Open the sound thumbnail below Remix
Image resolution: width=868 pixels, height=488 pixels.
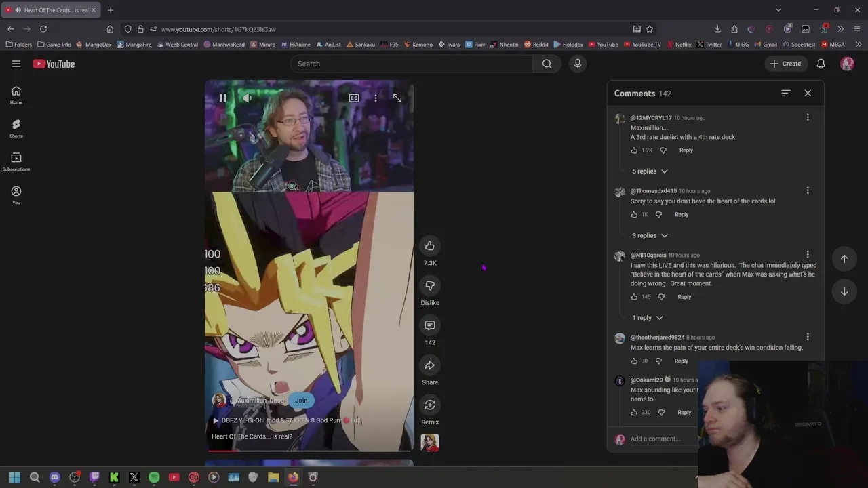[430, 443]
